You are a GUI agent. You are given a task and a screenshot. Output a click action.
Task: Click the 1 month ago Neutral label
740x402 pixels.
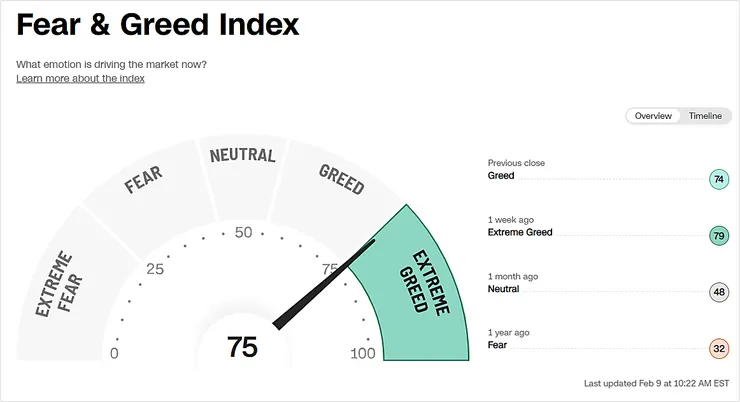pyautogui.click(x=503, y=289)
